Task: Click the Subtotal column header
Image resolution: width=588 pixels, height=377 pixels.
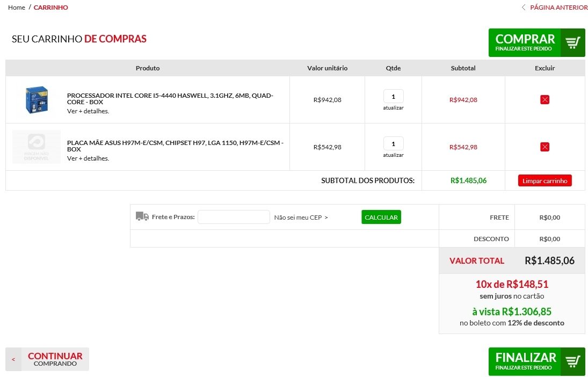Action: pyautogui.click(x=463, y=68)
